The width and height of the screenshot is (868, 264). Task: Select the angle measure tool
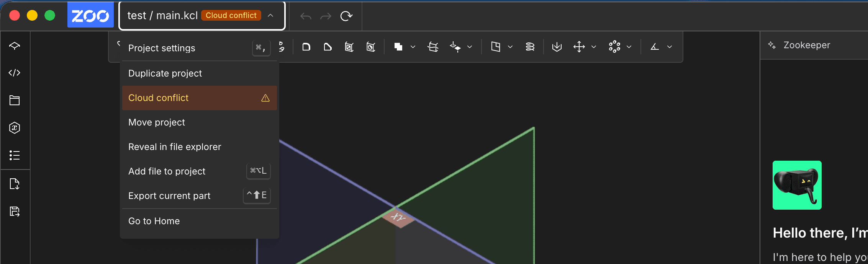coord(655,47)
